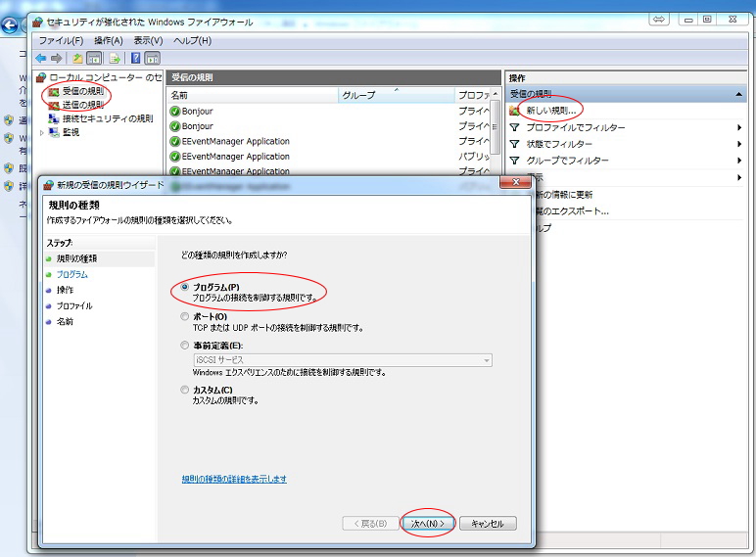Select 規則の種類 wizard step
756x557 pixels.
(76, 258)
